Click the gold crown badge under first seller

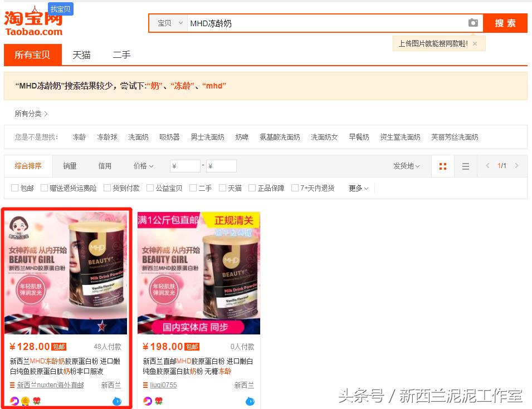tap(25, 401)
